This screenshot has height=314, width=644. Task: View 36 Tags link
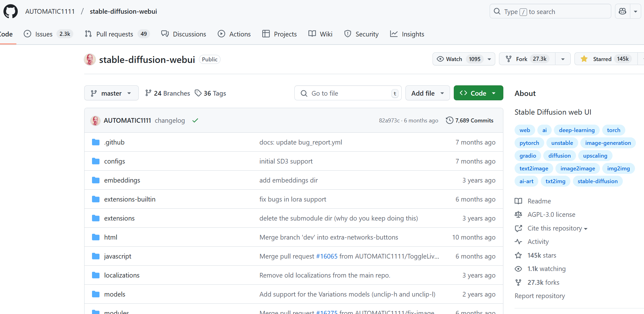pos(211,93)
